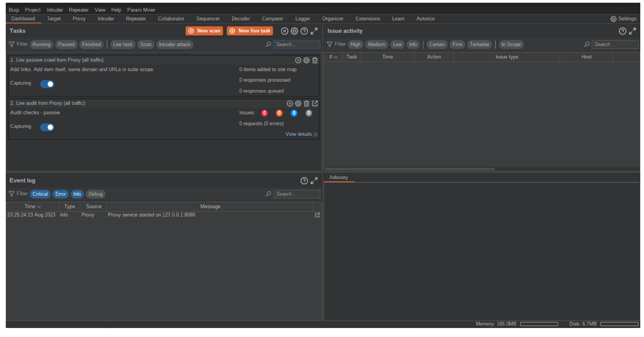
Task: Click the Tasks search magnifier icon
Action: 268,44
